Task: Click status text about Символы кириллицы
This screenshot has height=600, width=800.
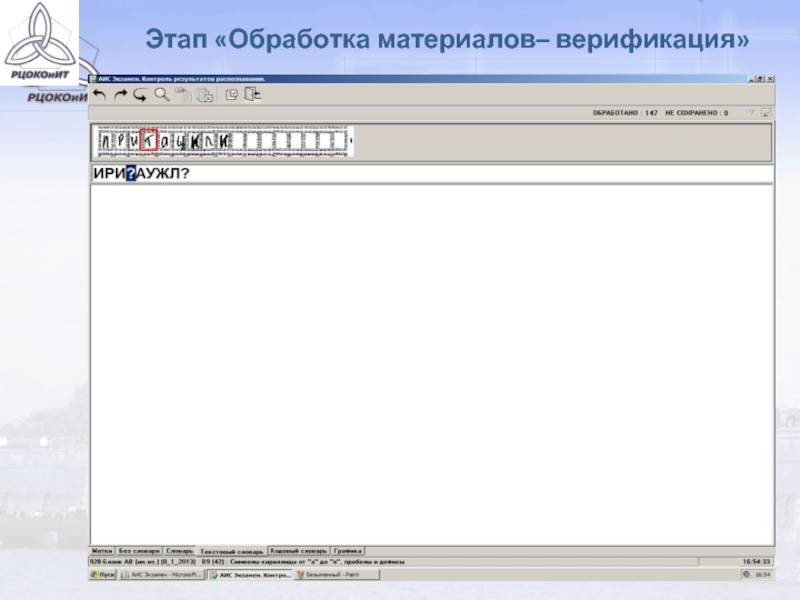Action: click(x=317, y=562)
